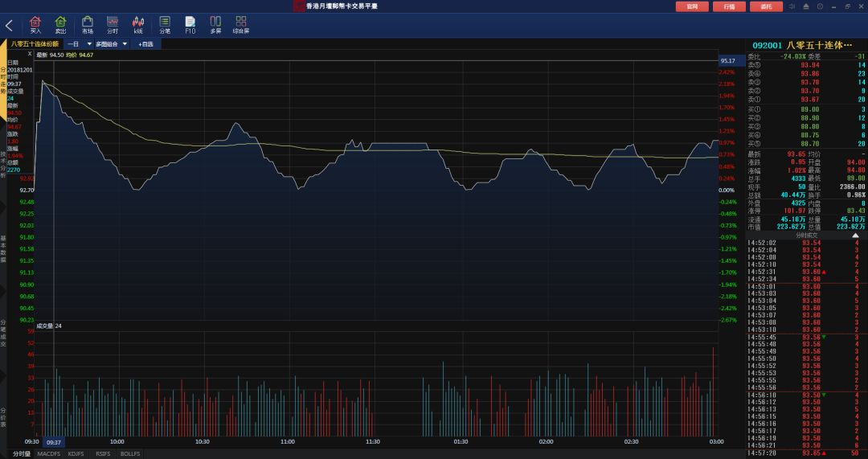Click the 买② 88.90 bid price row

pyautogui.click(x=806, y=118)
